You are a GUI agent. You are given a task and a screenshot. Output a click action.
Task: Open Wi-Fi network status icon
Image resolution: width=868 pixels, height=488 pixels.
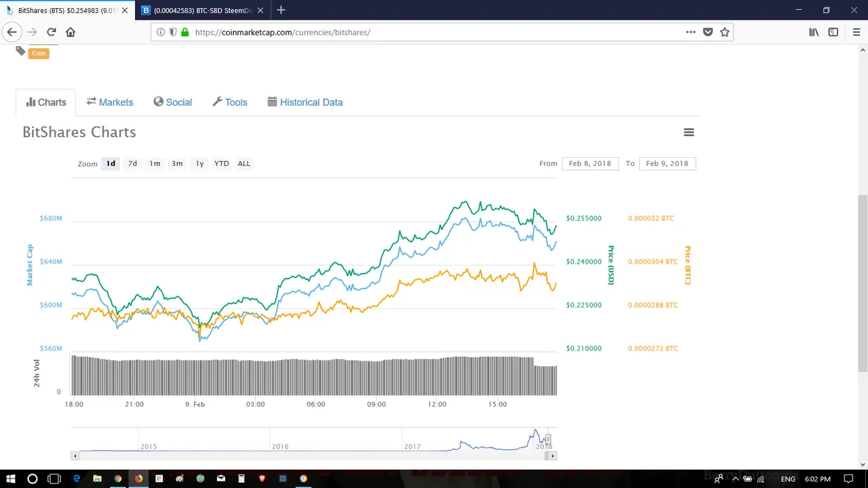click(761, 479)
